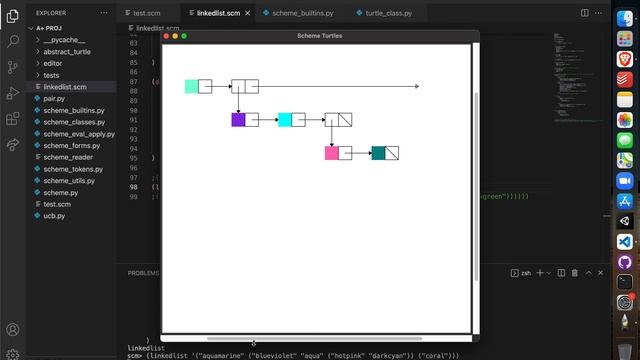The height and width of the screenshot is (360, 640).
Task: Open scheme_utils.py in the explorer
Action: (x=69, y=181)
